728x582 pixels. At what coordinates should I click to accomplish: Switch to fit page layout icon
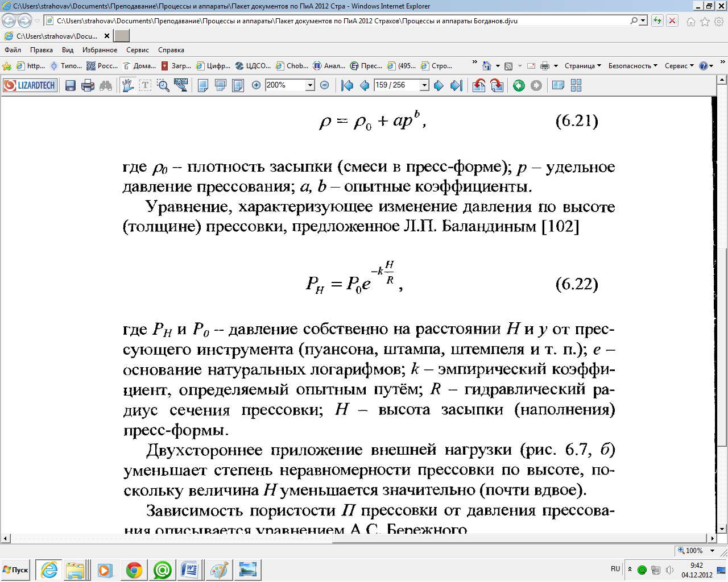pos(238,85)
